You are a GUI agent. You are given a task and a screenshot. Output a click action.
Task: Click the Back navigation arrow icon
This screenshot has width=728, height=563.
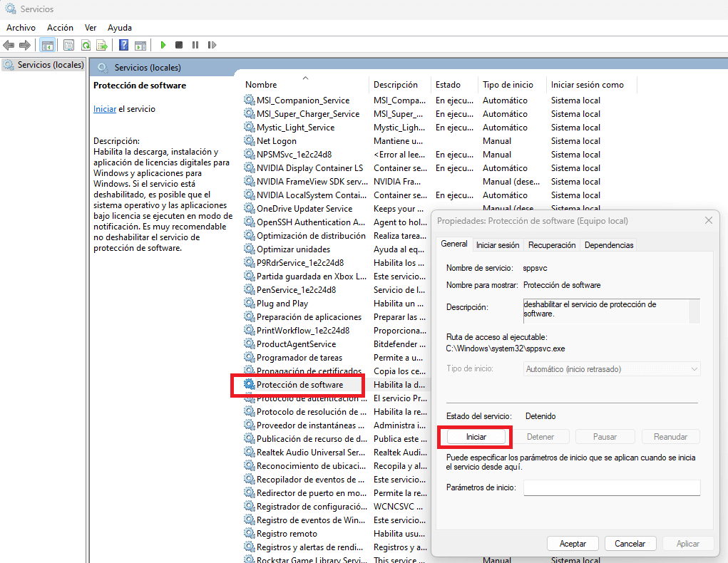click(9, 44)
